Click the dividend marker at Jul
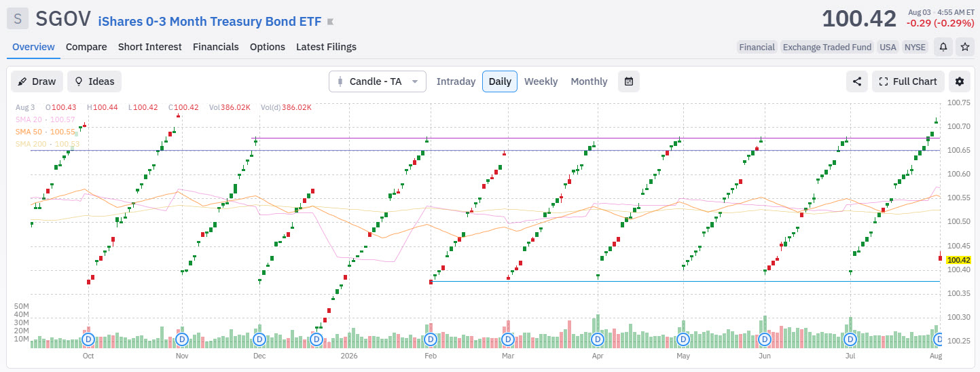Viewport: 980px width, 372px height. point(850,338)
